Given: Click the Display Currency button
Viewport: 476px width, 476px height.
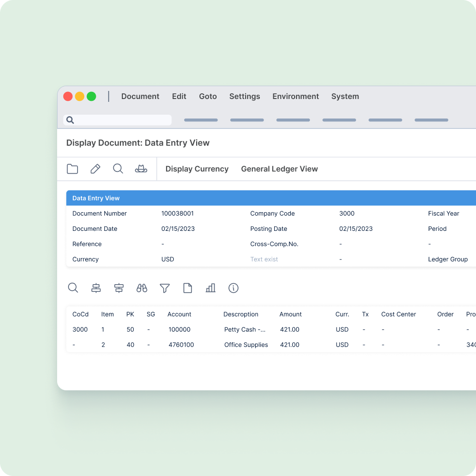Looking at the screenshot, I should [197, 169].
